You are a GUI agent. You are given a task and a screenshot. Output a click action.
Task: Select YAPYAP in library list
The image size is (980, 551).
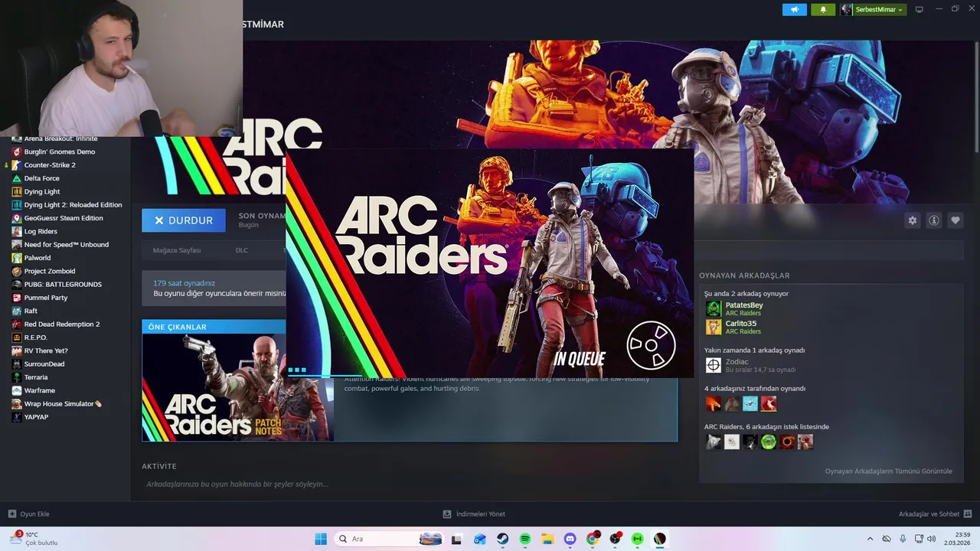pyautogui.click(x=36, y=417)
